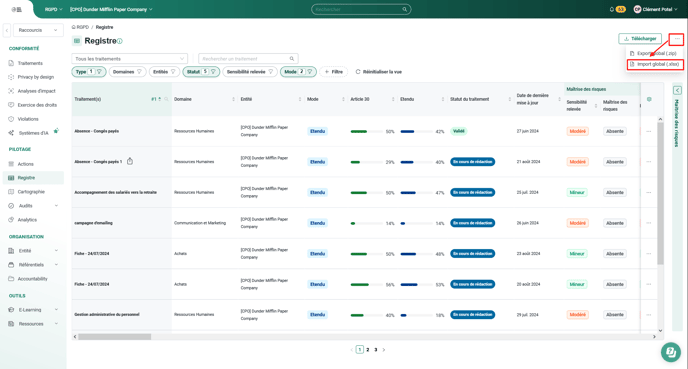This screenshot has height=369, width=688.
Task: Choose Export global (.zip) menu entry
Action: (x=654, y=53)
